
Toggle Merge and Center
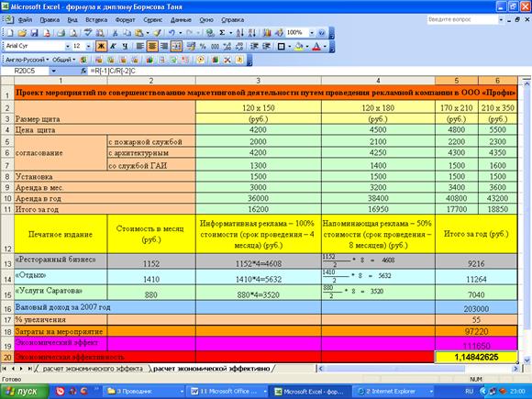pos(176,46)
